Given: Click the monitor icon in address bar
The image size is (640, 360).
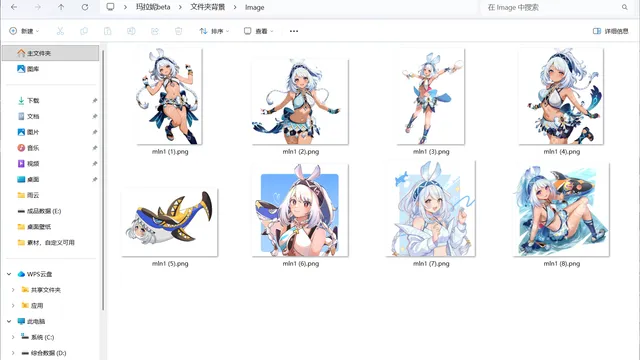Looking at the screenshot, I should tap(110, 7).
